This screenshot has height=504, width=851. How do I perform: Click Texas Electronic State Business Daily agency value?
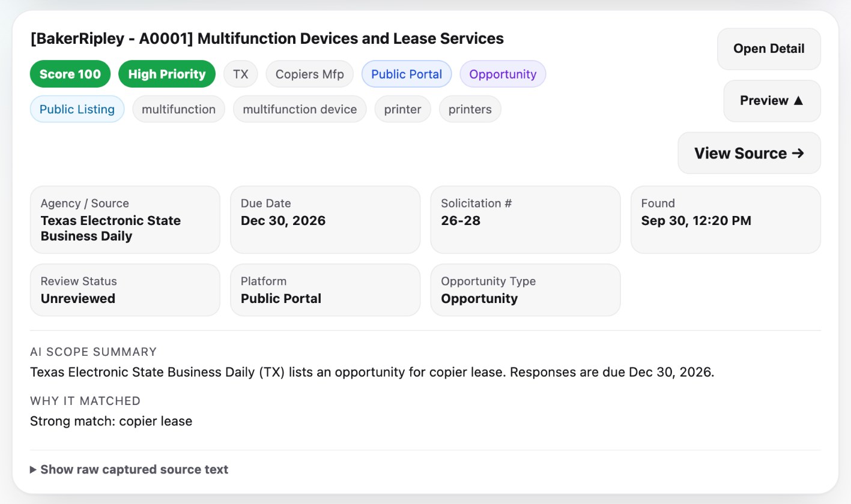tap(111, 229)
